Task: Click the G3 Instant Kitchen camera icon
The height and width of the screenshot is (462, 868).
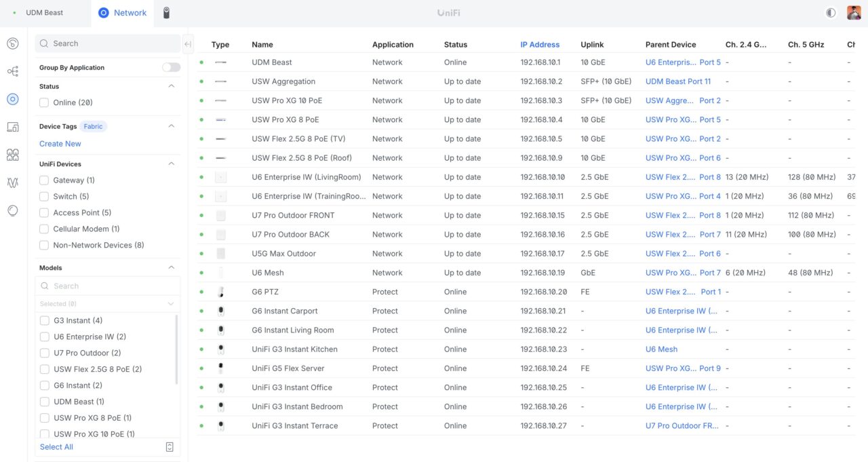Action: pos(220,349)
